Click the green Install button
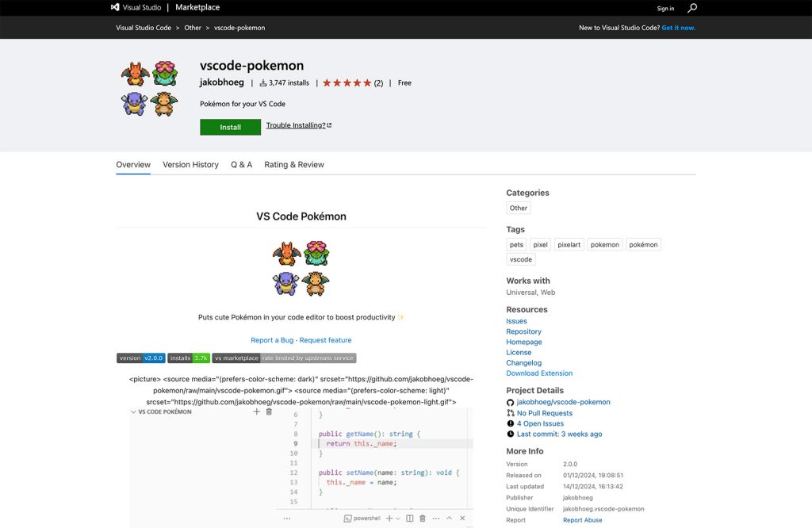Screen dimensions: 812x528 point(231,128)
